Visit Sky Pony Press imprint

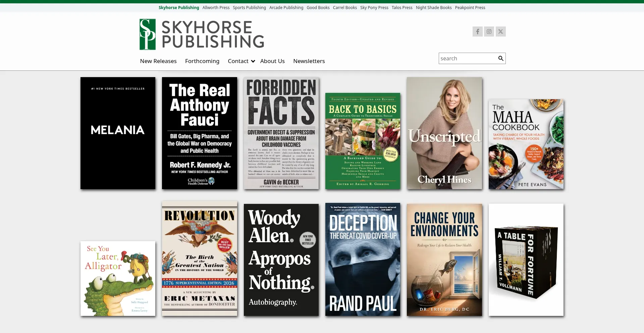point(374,7)
